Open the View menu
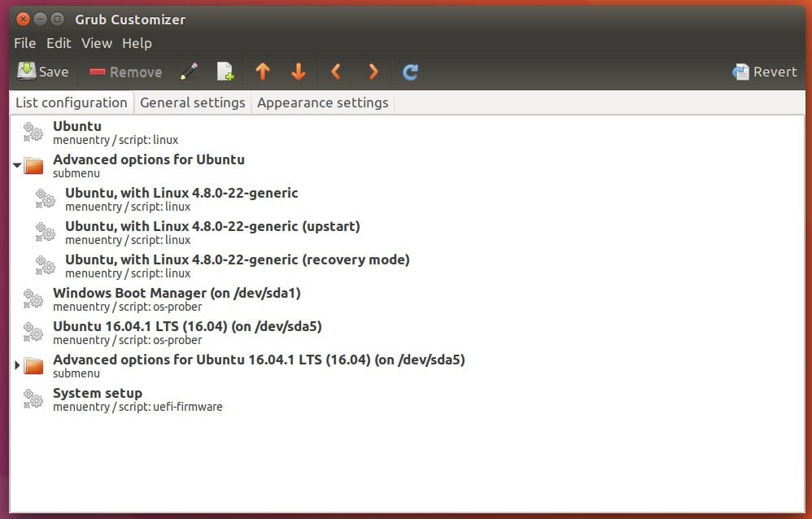 tap(96, 43)
